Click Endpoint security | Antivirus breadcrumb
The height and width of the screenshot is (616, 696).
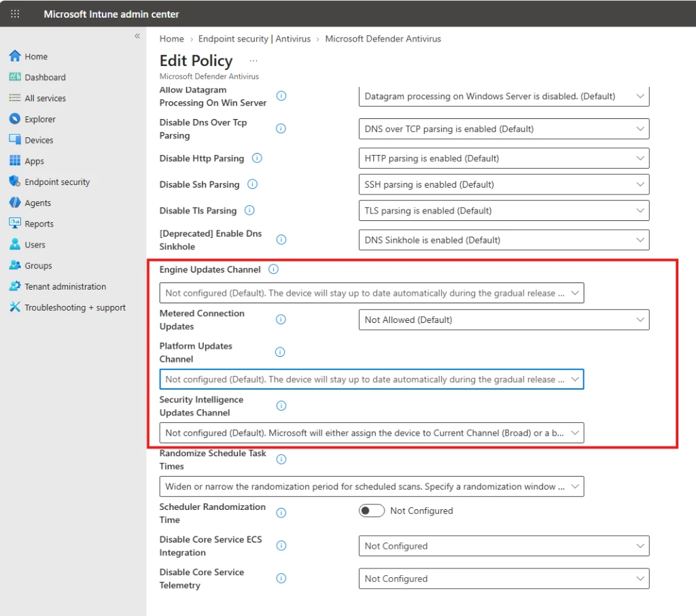254,39
